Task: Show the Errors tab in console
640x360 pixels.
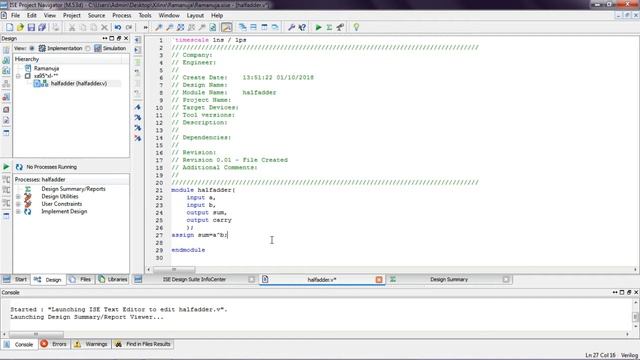Action: coord(53,344)
